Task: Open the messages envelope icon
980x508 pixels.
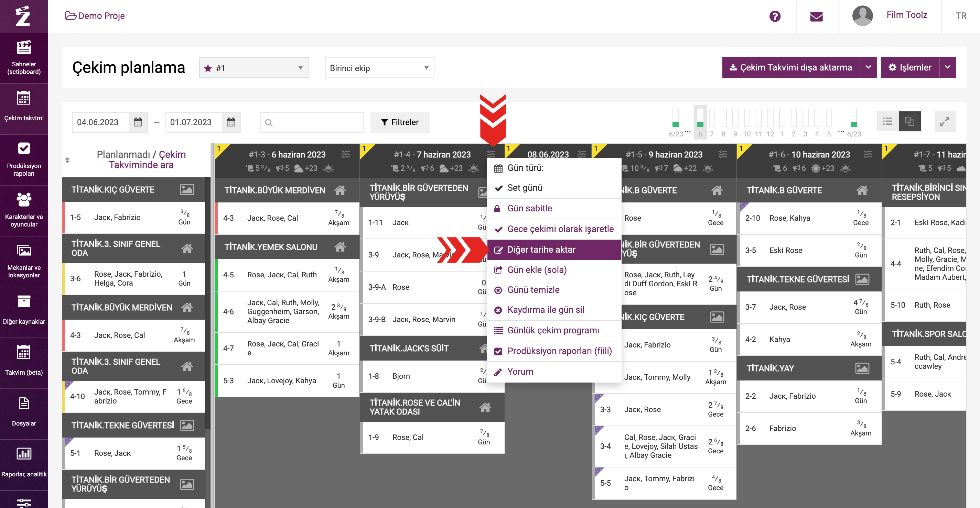Action: [816, 16]
